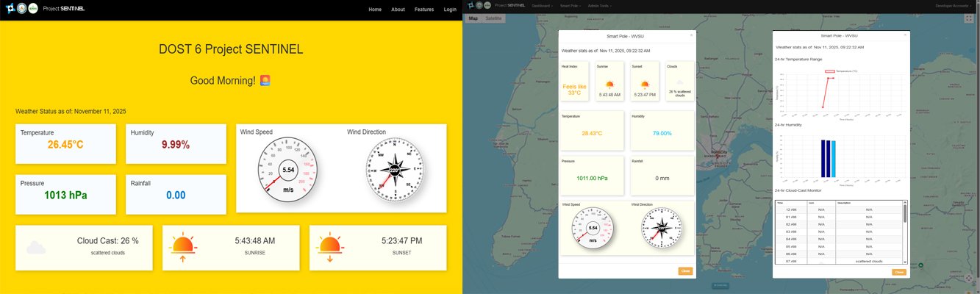Go to the Features page
This screenshot has width=980, height=294.
(424, 10)
